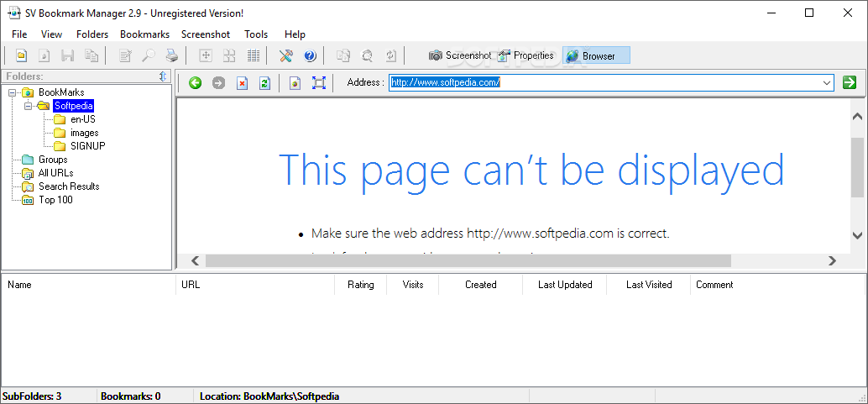Click the Folders panel blue up-down arrow
This screenshot has width=868, height=404.
(x=163, y=76)
